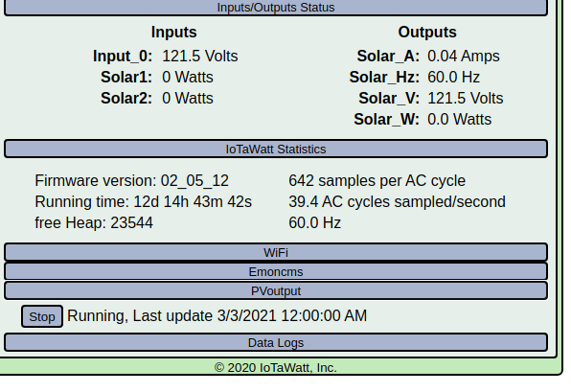Click the IoTaWatt, Inc. copyright footer
Screen dimensions: 571x392
276,368
